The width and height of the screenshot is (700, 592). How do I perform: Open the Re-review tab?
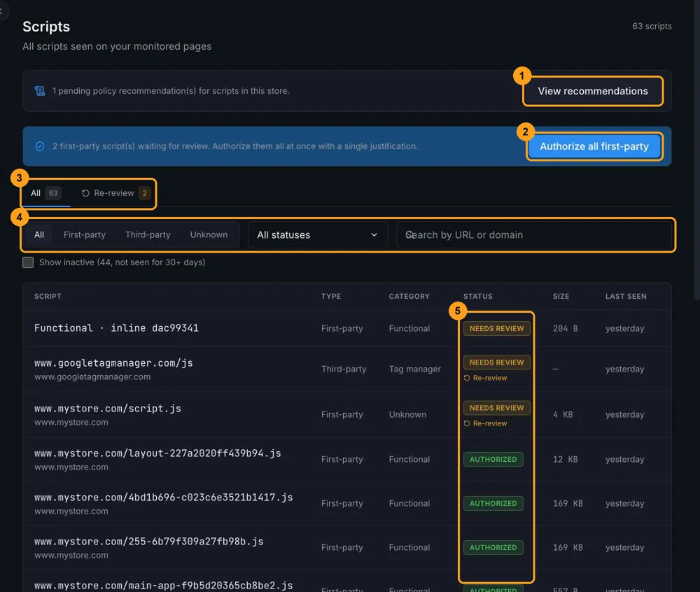(115, 193)
